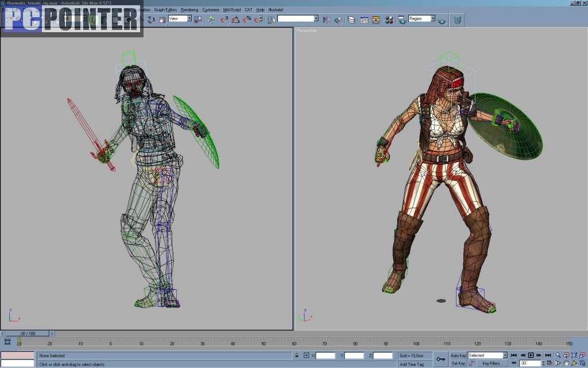Open the Layer Manager icon
Image resolution: width=588 pixels, height=368 pixels.
[351, 20]
